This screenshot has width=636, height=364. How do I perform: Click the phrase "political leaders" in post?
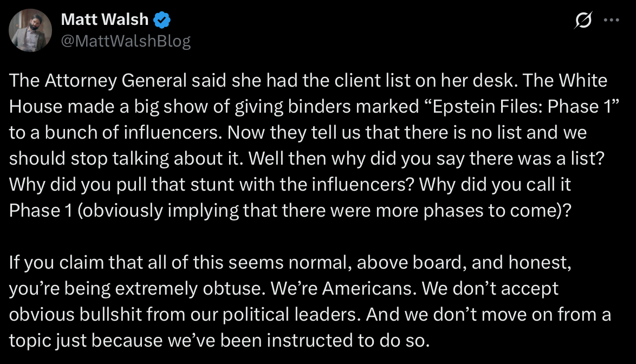[x=291, y=315]
